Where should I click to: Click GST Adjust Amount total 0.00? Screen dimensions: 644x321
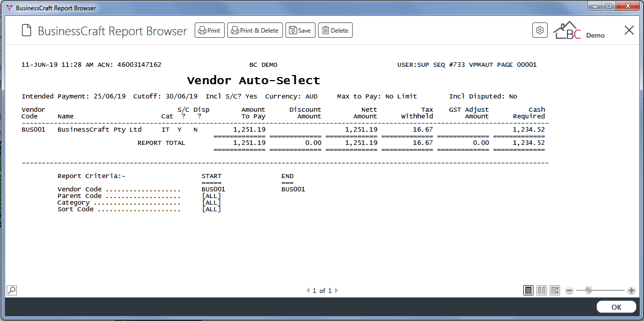pos(481,143)
